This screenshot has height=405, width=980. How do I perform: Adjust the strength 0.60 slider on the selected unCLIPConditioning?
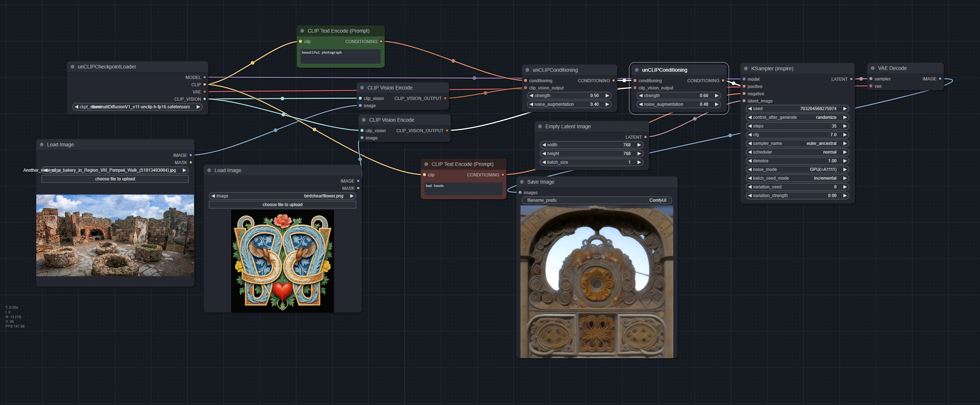678,96
